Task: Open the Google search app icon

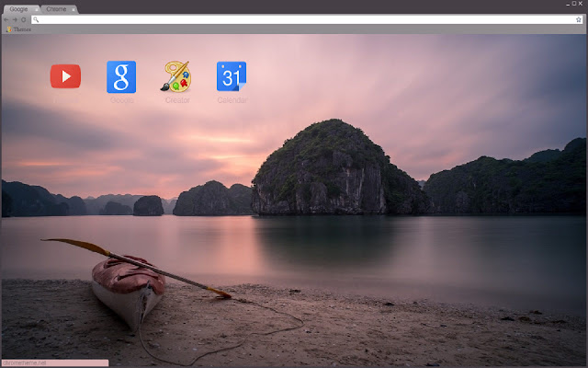Action: point(121,76)
